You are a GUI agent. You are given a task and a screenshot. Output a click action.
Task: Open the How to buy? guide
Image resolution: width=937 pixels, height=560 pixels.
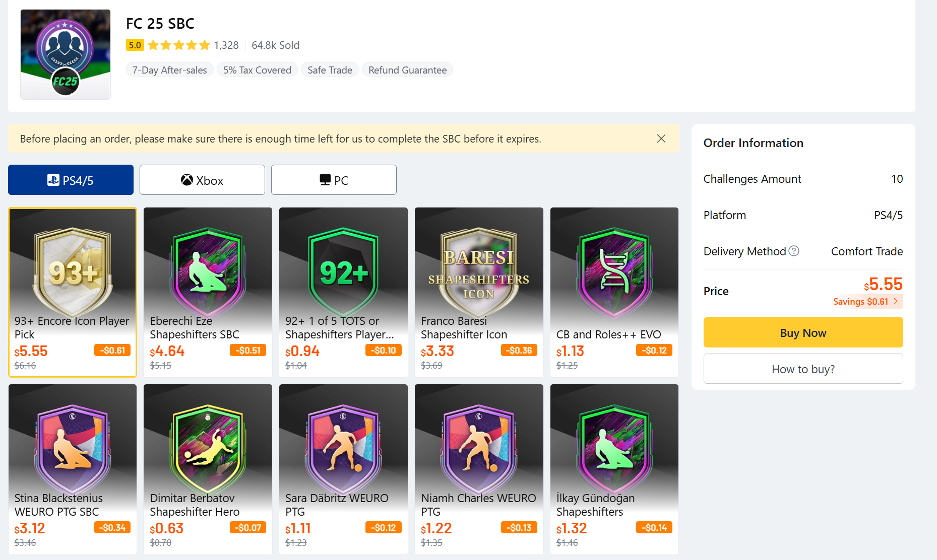(803, 369)
